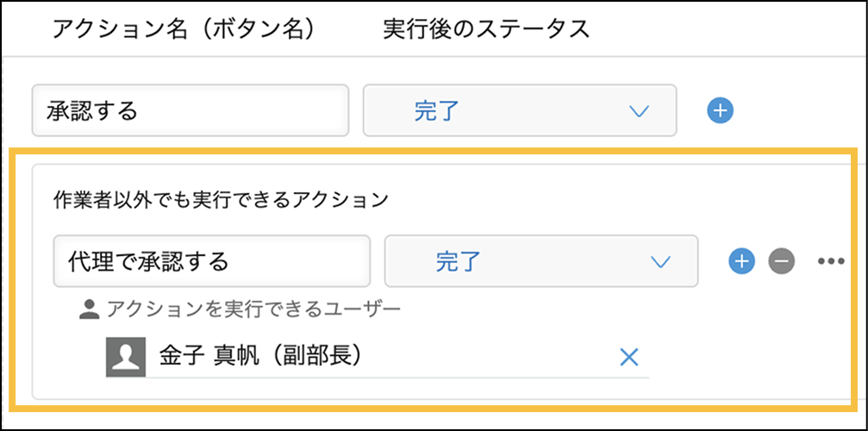Click the 実行後のステータス column header

coord(486,29)
